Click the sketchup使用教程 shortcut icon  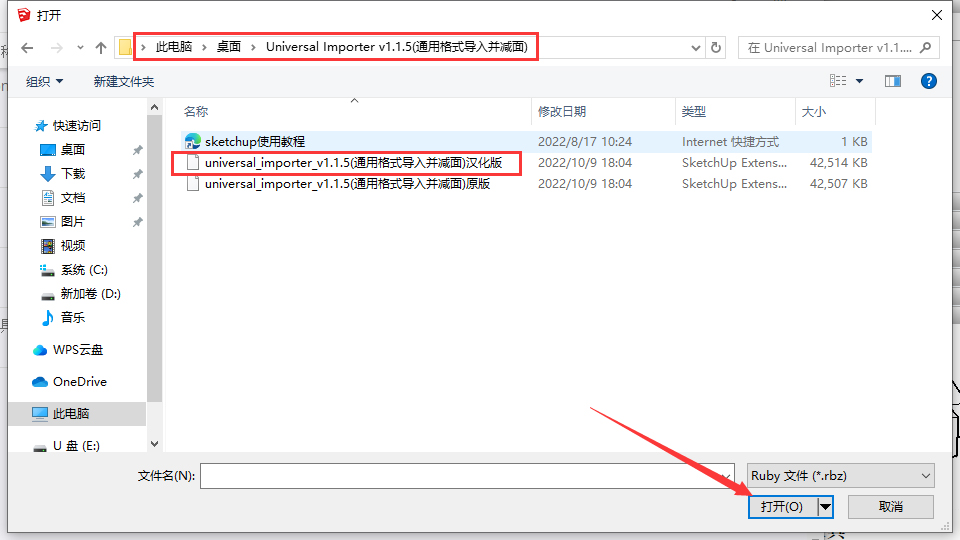193,141
